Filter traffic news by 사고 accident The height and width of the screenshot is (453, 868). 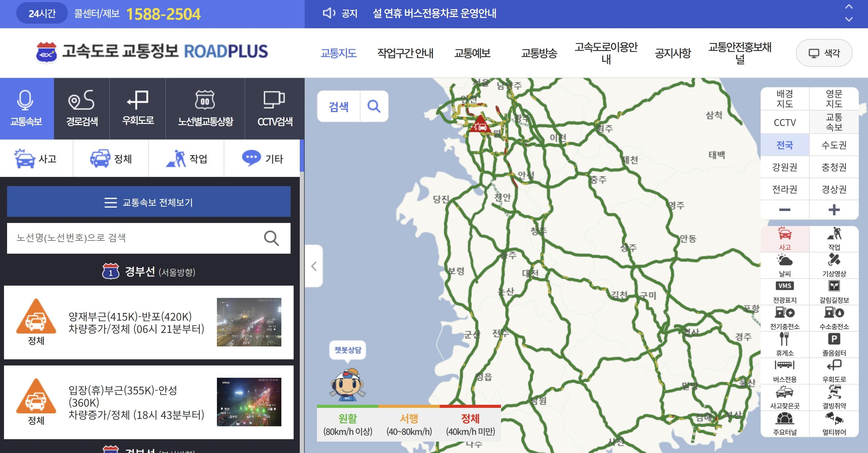pyautogui.click(x=36, y=158)
